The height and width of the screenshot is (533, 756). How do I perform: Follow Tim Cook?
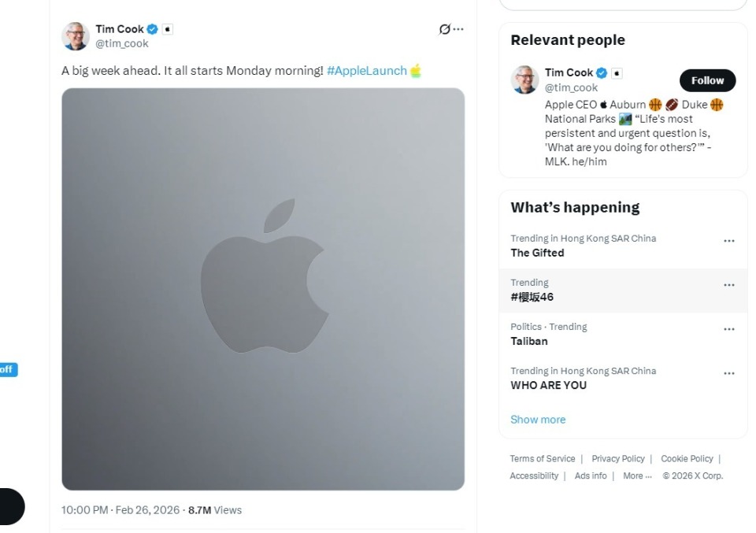click(x=707, y=80)
